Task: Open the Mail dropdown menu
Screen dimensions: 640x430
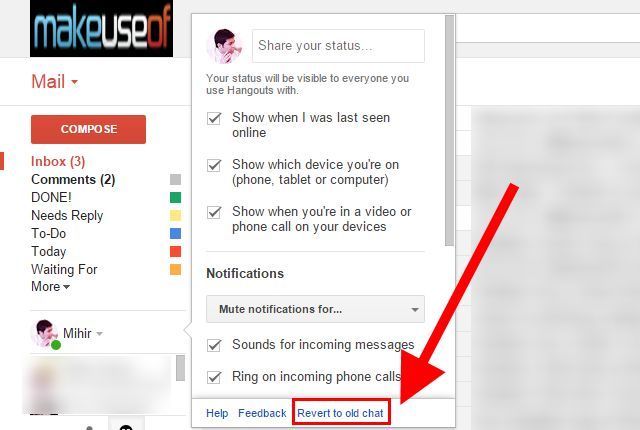Action: tap(54, 82)
